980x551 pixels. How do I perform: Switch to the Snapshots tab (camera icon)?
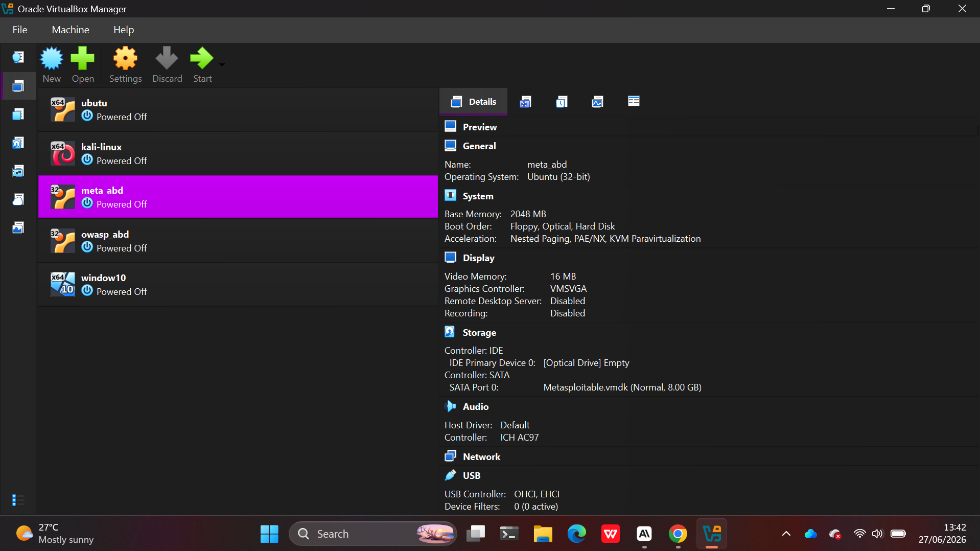pos(525,102)
